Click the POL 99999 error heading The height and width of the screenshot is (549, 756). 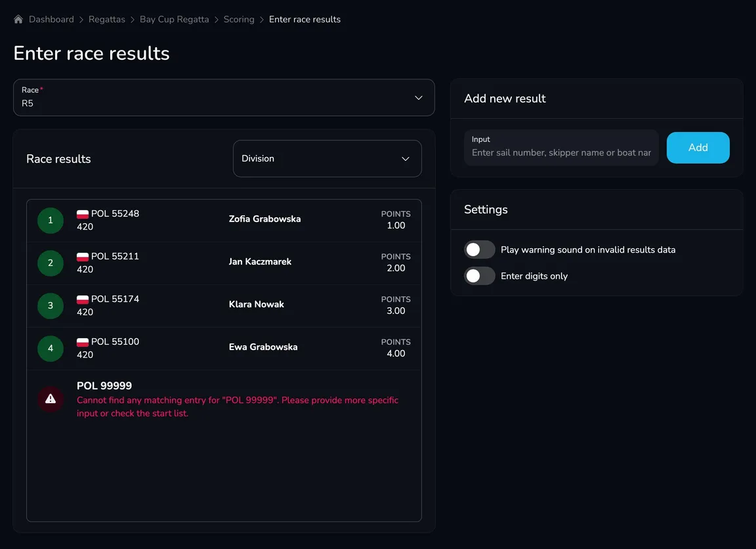pos(104,386)
